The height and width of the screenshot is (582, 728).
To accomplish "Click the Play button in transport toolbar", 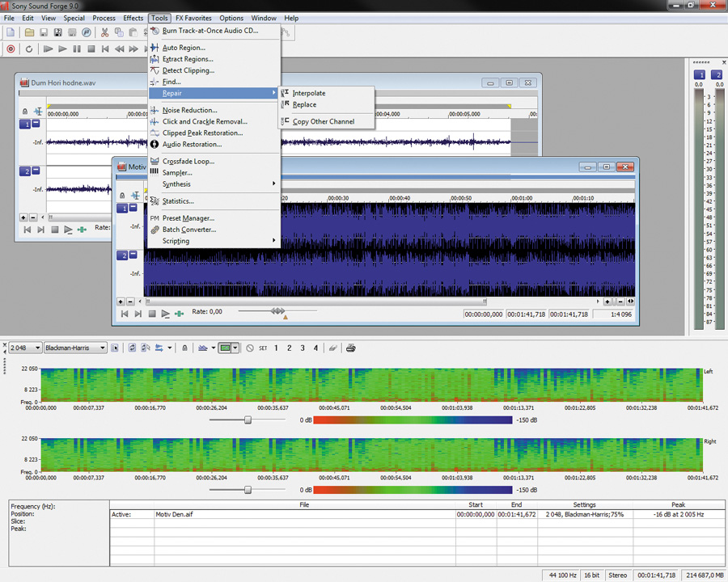I will pos(62,48).
